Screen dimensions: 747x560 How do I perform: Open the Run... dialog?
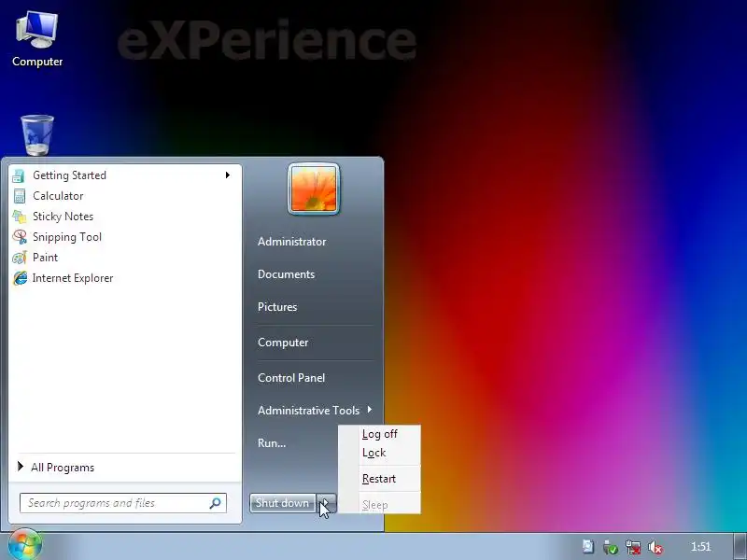click(272, 442)
